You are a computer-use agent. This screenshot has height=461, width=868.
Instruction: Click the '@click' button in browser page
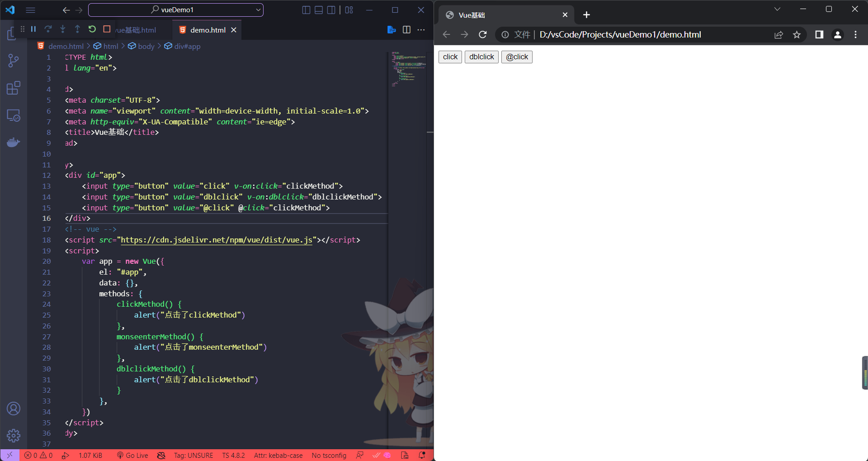(517, 57)
